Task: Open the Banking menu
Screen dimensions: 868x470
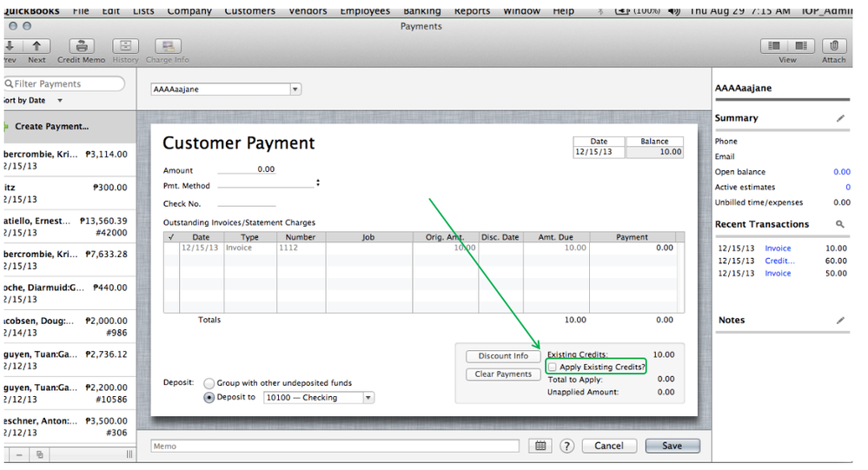Action: [421, 10]
